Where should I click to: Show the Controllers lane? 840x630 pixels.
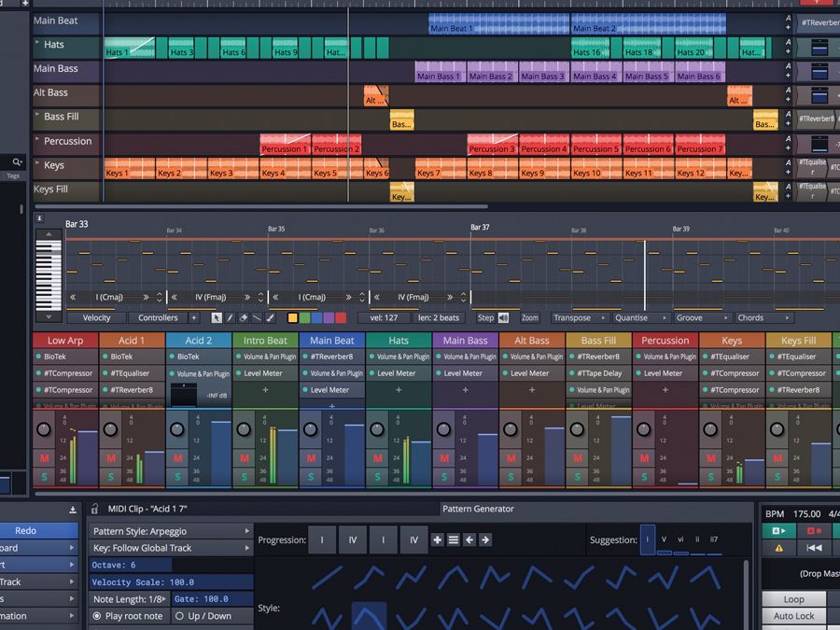pos(158,317)
